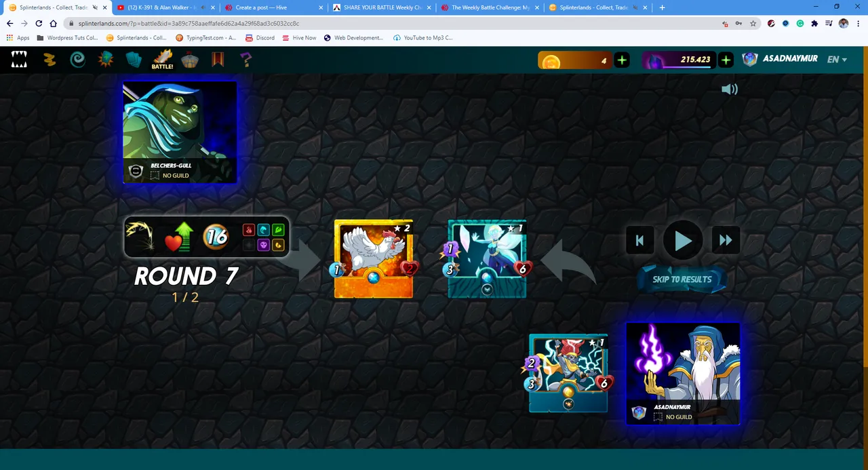868x470 pixels.
Task: Click the ROUND 7 heading text
Action: (x=186, y=276)
